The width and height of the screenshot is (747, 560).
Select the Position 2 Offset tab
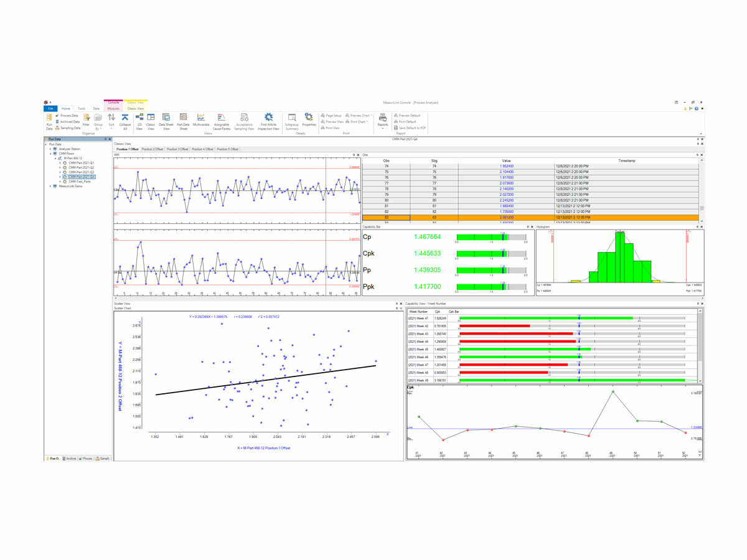[152, 149]
